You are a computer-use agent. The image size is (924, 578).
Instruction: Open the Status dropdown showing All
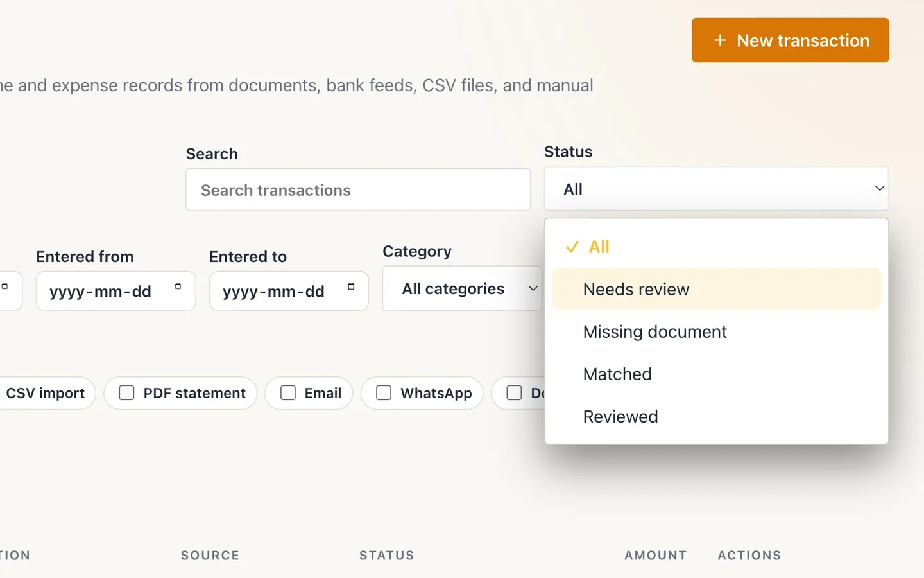pyautogui.click(x=716, y=189)
